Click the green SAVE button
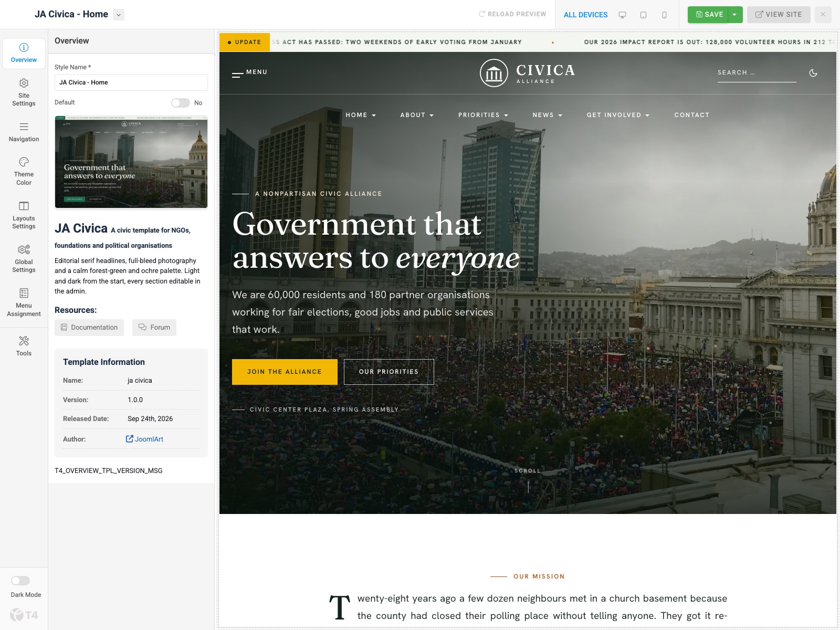Viewport: 840px width, 630px height. point(708,15)
